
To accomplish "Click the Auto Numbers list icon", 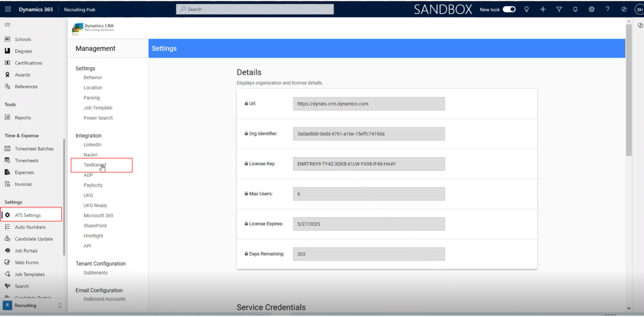I will tap(7, 227).
